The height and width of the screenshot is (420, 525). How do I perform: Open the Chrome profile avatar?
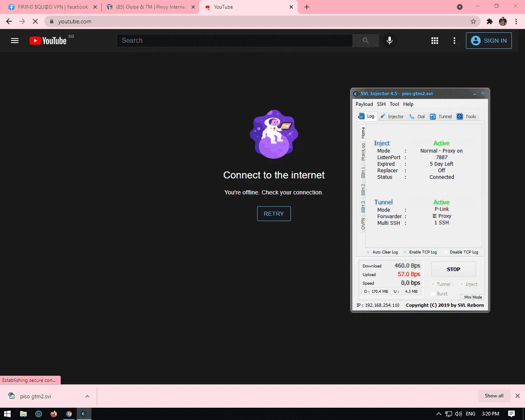pyautogui.click(x=503, y=21)
